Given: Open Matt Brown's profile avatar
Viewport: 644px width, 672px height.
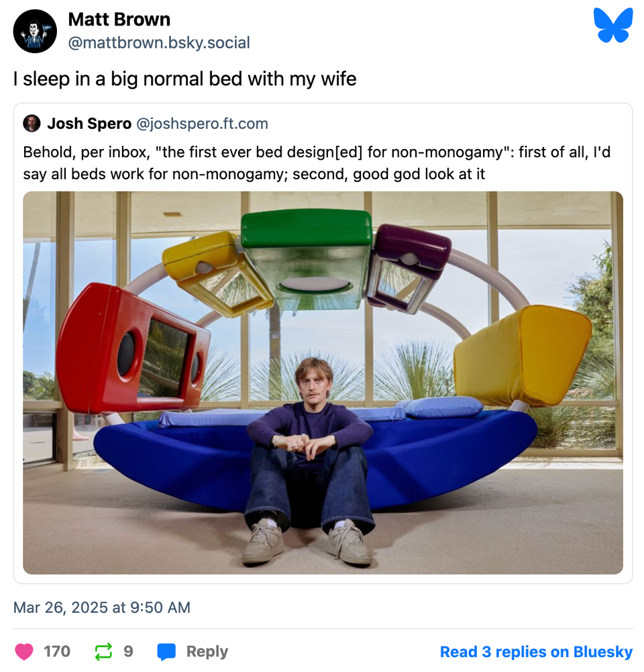Looking at the screenshot, I should [35, 32].
